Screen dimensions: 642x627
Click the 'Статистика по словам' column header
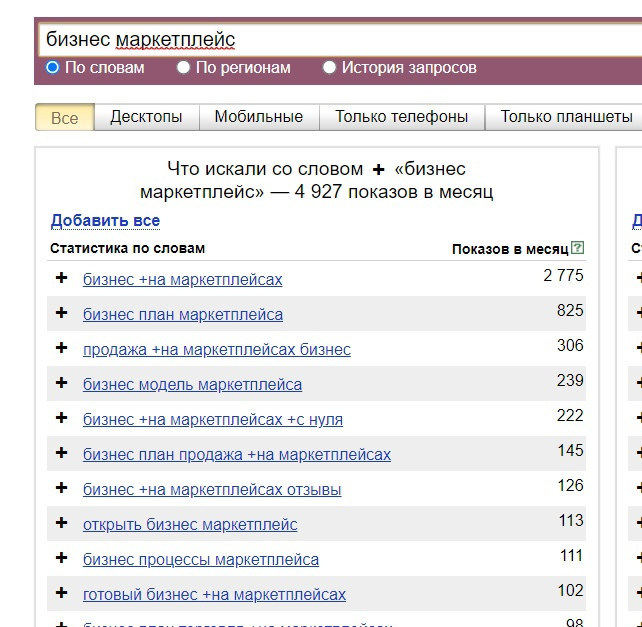127,249
